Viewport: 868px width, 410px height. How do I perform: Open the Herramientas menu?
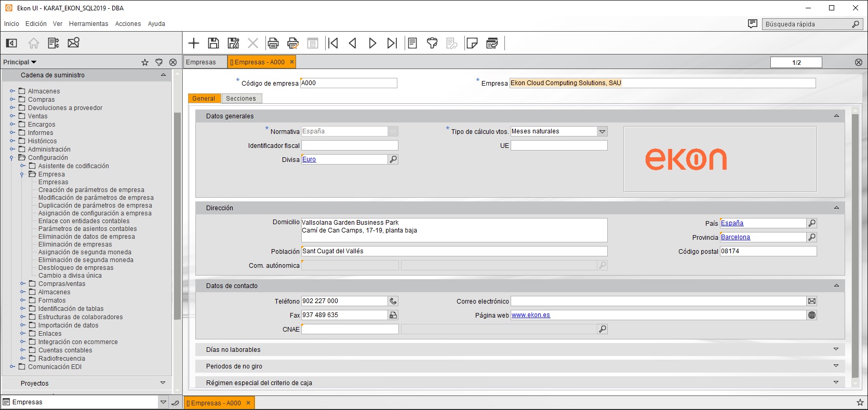point(88,24)
